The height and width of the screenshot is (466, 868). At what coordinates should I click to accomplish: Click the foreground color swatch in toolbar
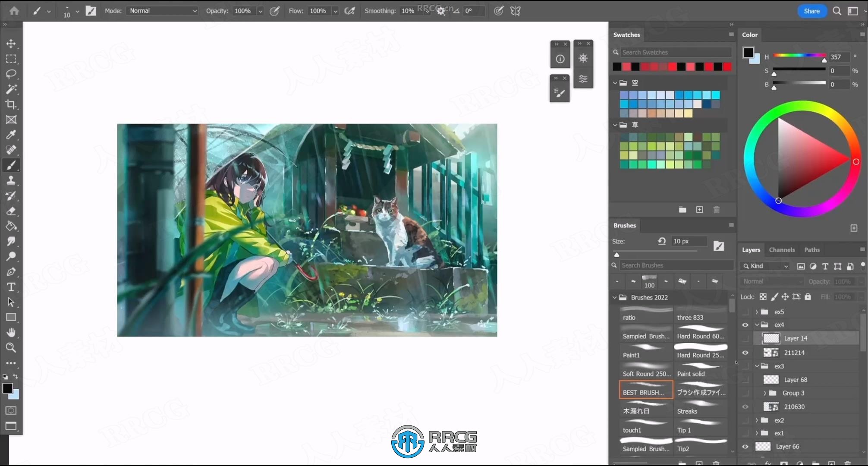click(7, 388)
